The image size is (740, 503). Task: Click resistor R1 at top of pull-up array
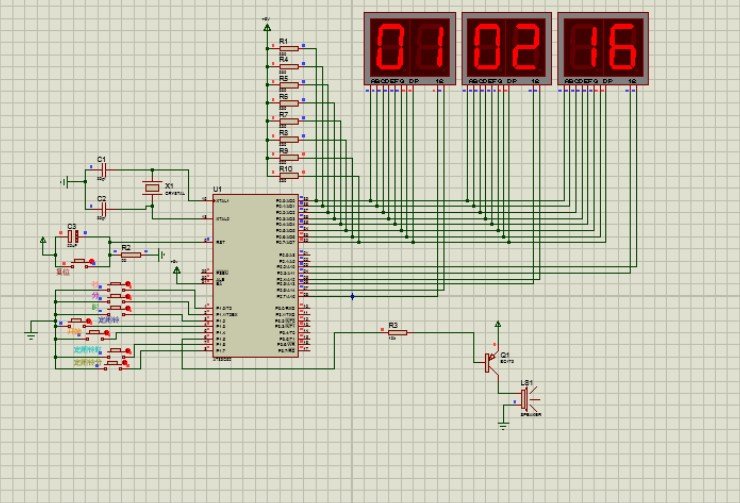[285, 49]
